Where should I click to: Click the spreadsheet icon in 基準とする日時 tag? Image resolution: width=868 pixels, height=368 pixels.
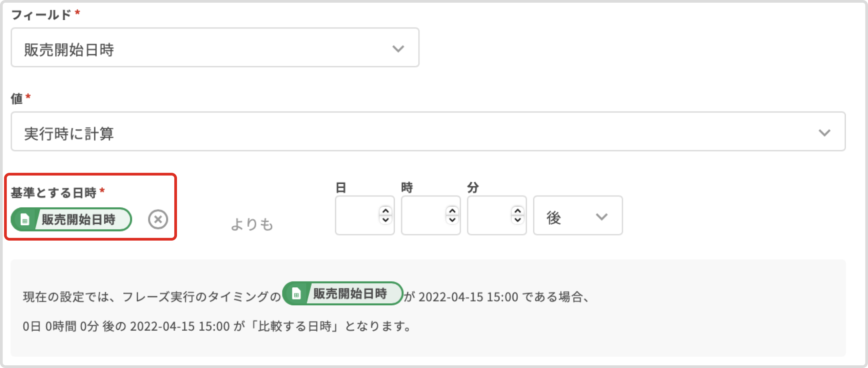coord(25,220)
